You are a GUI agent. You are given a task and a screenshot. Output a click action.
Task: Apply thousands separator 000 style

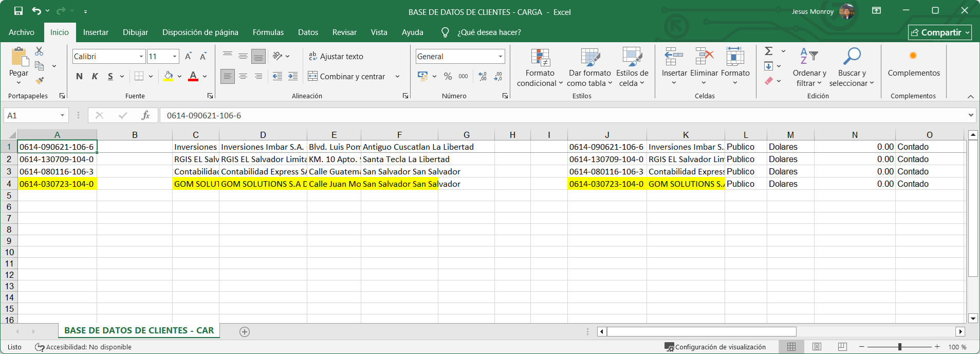click(x=463, y=76)
